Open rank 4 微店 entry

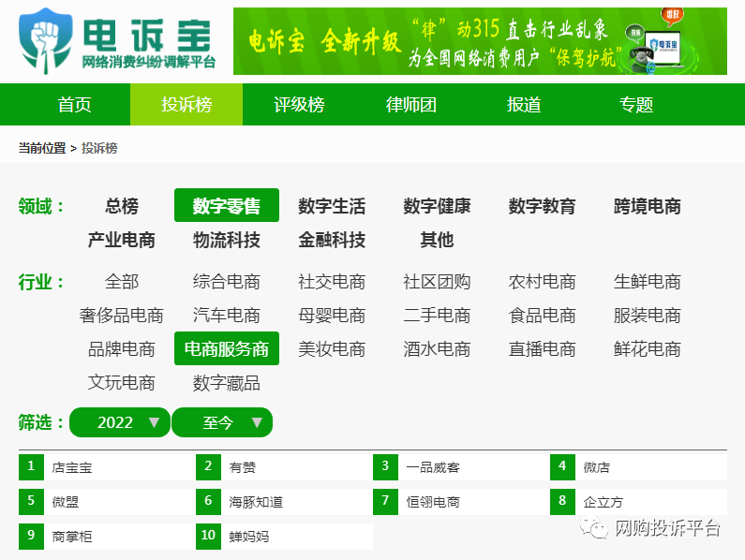click(x=638, y=467)
